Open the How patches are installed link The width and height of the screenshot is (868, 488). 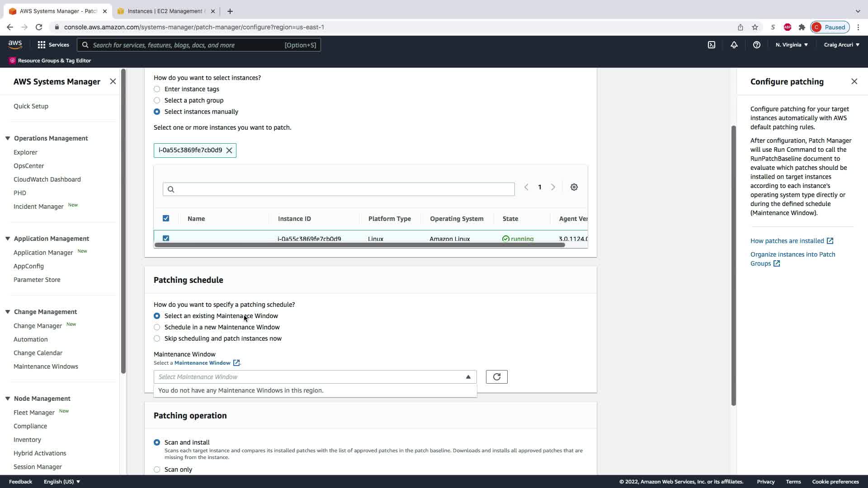coord(787,241)
